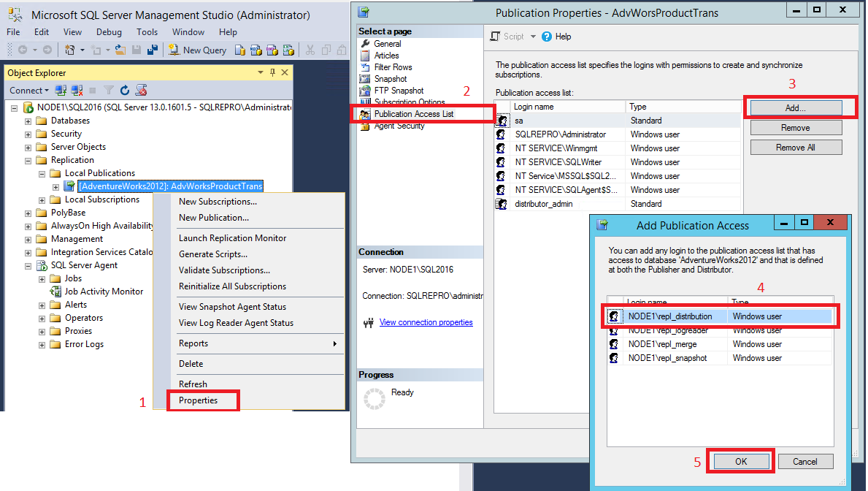Click the Save icon on the SSMS toolbar
This screenshot has width=868, height=491.
(x=137, y=50)
